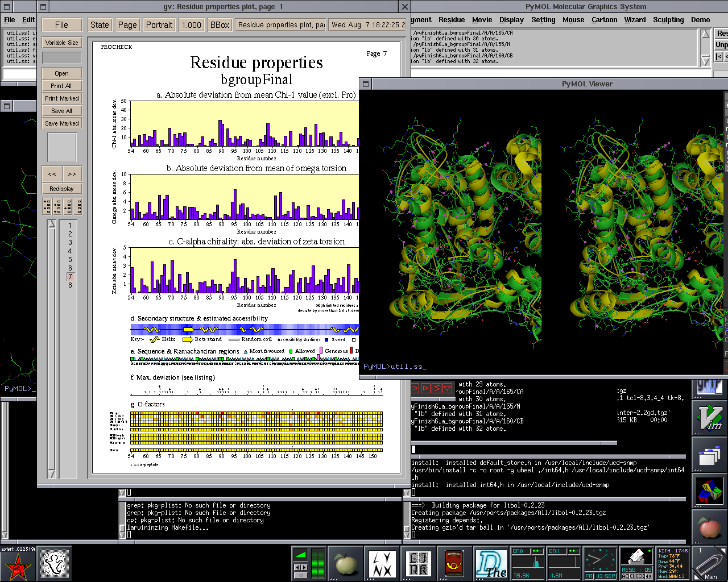Screen dimensions: 728x582
Task: Open PyMOL Residue menu
Action: click(452, 20)
